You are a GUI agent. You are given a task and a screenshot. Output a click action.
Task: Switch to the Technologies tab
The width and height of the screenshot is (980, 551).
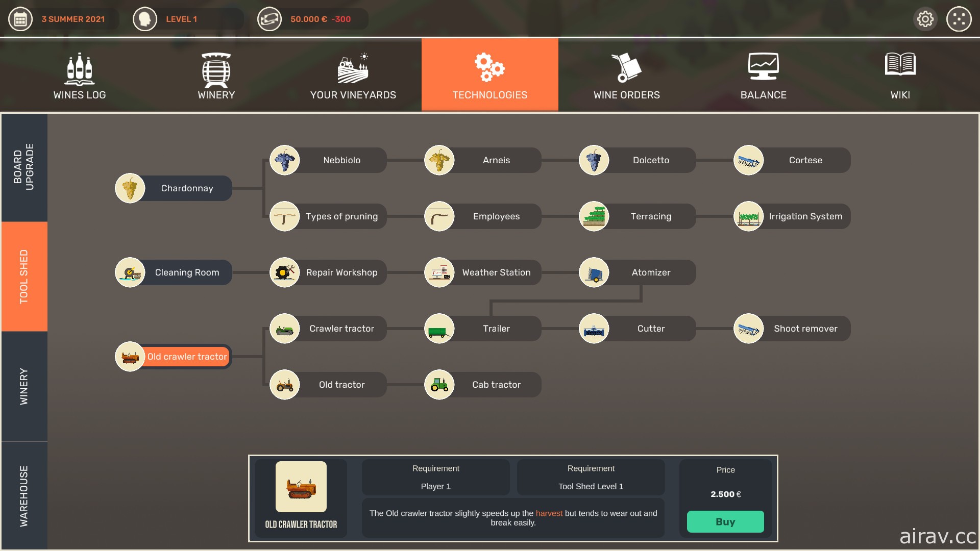(490, 74)
